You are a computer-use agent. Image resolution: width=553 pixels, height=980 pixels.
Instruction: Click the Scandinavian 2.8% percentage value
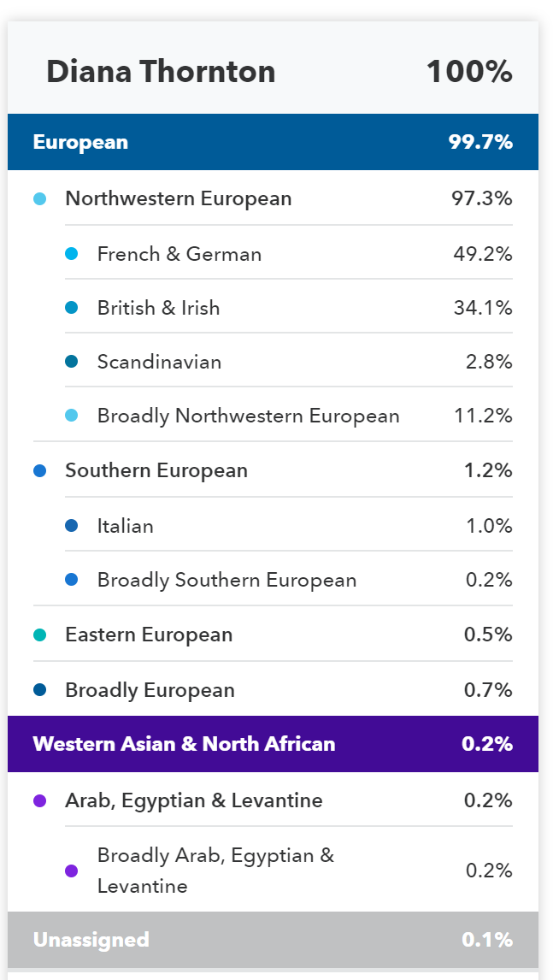[x=489, y=361]
